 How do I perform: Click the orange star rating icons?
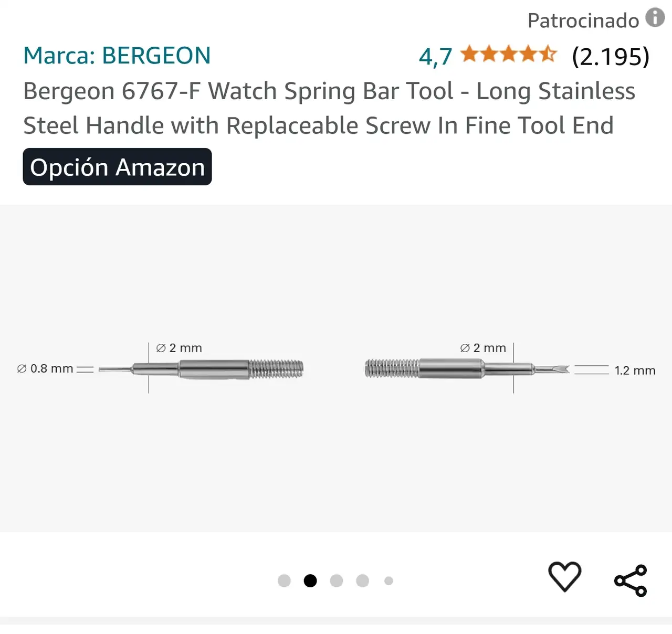pos(508,55)
